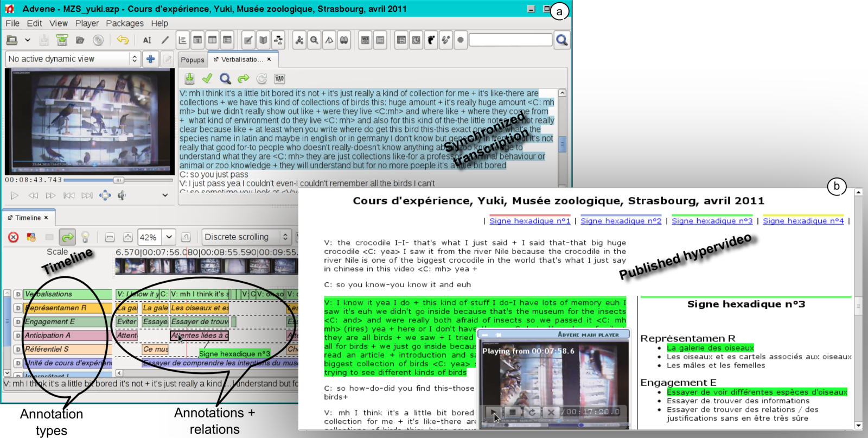Click the fullscreen arrows icon under video
Image resolution: width=868 pixels, height=438 pixels.
[x=105, y=195]
